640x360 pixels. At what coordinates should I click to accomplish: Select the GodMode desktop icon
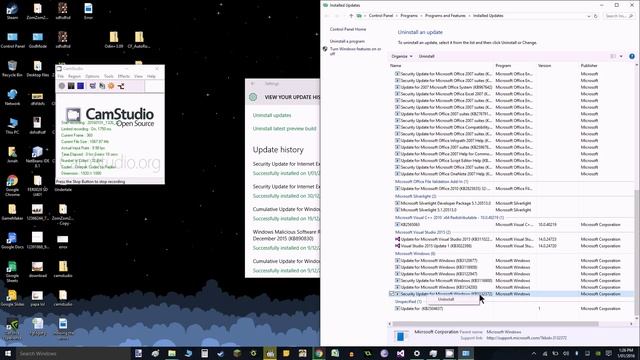(x=38, y=40)
